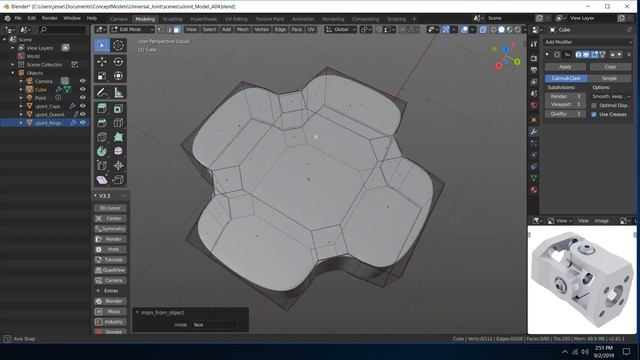The image size is (640, 360).
Task: Open the Render menu
Action: (x=49, y=18)
